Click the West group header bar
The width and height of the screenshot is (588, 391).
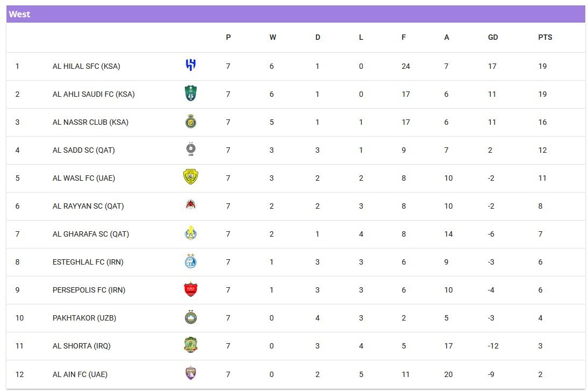click(296, 15)
